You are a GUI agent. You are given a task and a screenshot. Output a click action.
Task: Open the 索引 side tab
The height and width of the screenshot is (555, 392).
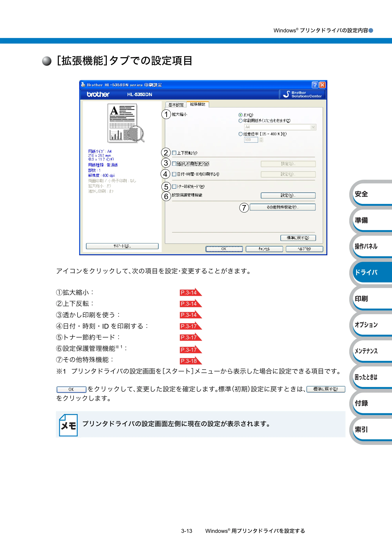(372, 429)
